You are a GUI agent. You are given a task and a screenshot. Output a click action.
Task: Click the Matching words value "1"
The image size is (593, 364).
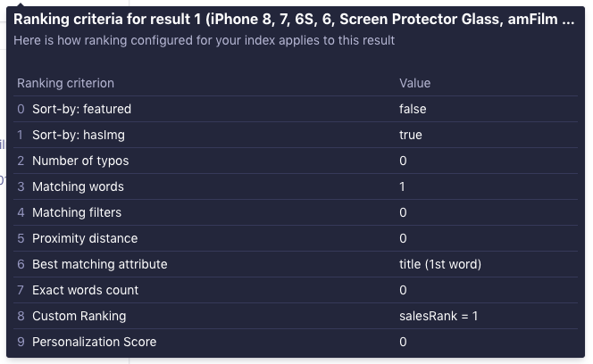pyautogui.click(x=403, y=186)
